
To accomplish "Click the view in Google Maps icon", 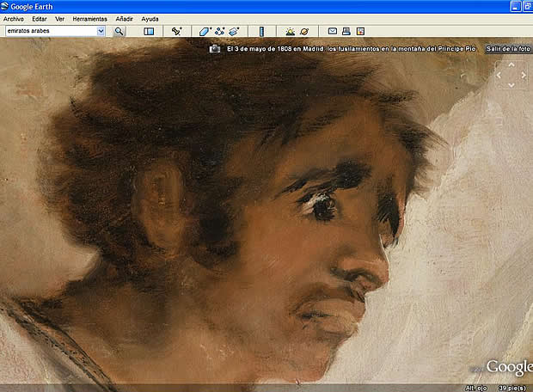I will 360,31.
